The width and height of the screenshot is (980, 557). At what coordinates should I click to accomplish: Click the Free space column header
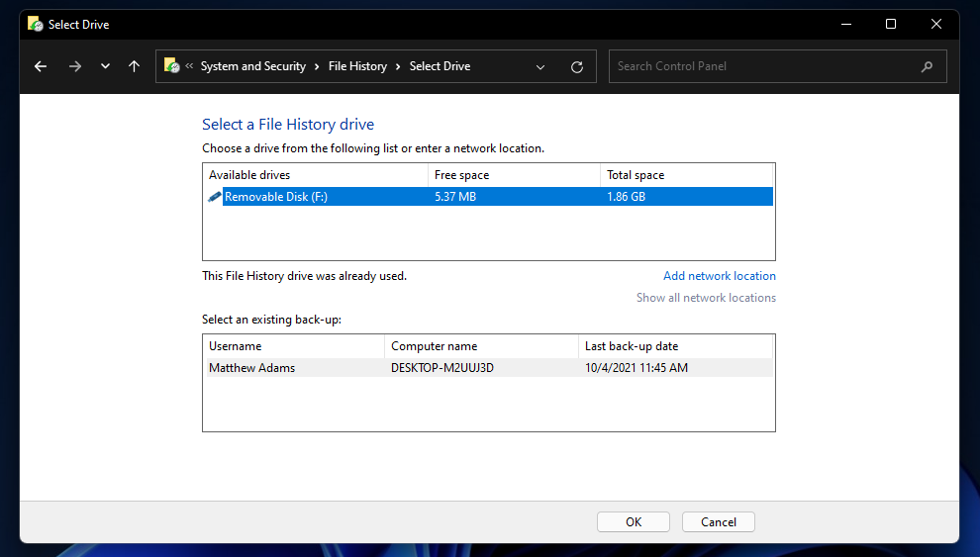pos(462,175)
